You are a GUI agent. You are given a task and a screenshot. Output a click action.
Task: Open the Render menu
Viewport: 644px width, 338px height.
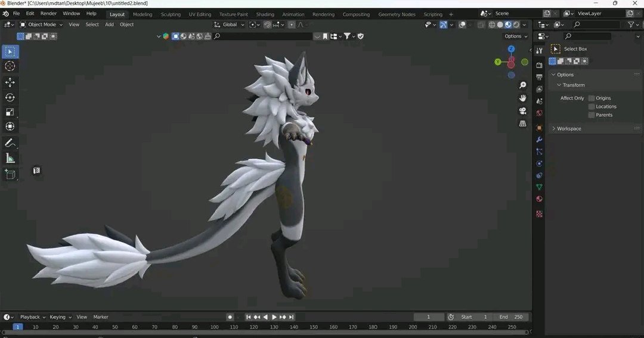click(x=48, y=14)
